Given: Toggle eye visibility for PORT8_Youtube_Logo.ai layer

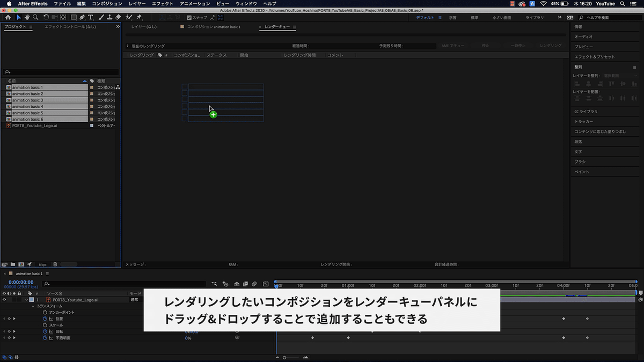Looking at the screenshot, I should click(4, 300).
